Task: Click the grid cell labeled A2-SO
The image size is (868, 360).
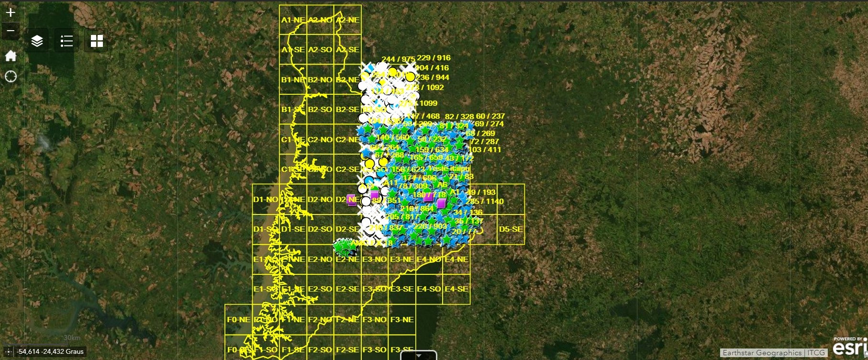Action: pos(320,49)
